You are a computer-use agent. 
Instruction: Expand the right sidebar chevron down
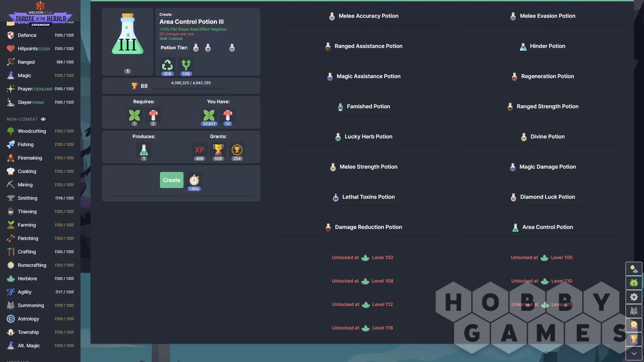tap(634, 353)
